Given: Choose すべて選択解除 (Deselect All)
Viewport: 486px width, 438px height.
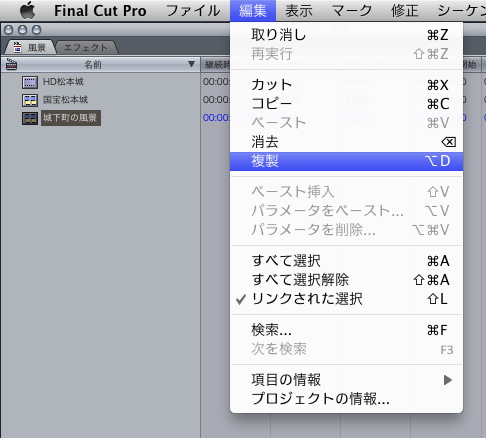Looking at the screenshot, I should click(x=346, y=280).
